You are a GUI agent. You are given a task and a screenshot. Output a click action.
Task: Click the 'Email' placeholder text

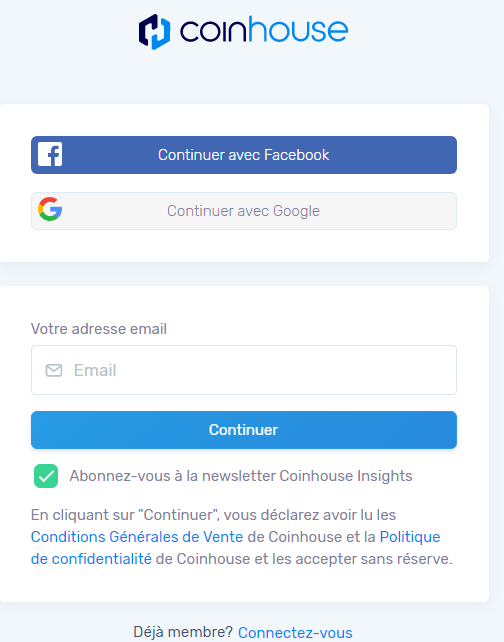pyautogui.click(x=95, y=371)
